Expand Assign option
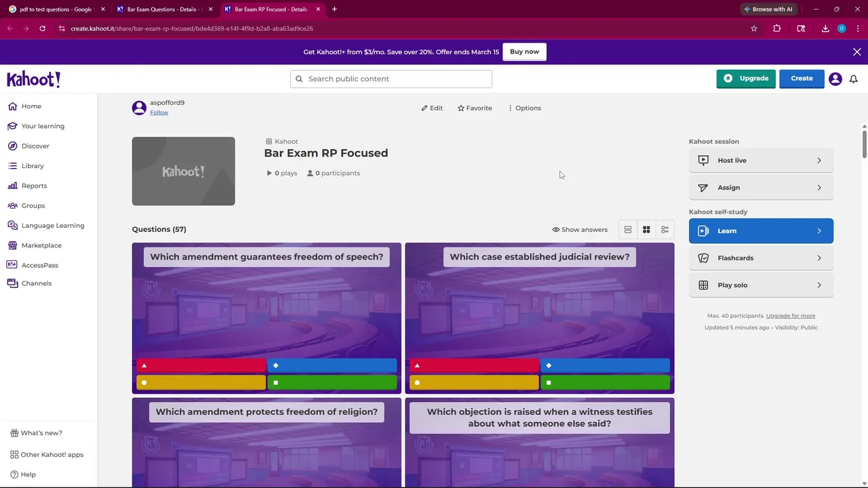 [x=761, y=188]
